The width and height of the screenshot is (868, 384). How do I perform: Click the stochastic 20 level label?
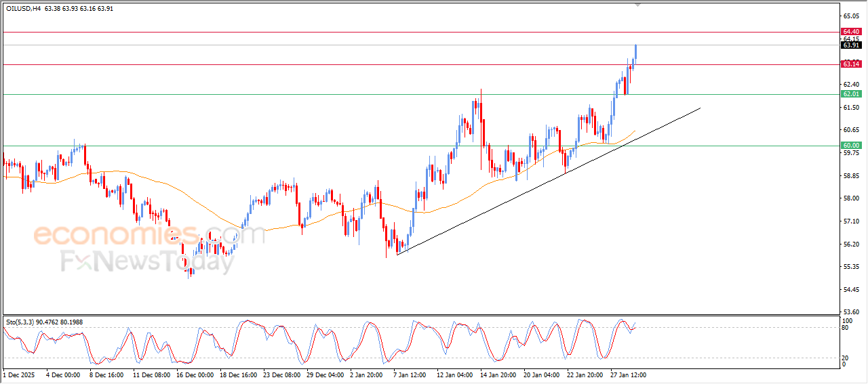[845, 358]
